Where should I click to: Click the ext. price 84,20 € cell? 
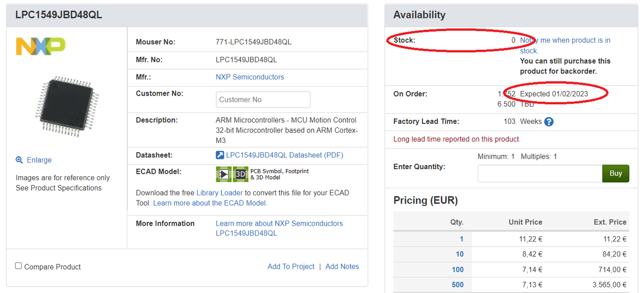point(615,254)
